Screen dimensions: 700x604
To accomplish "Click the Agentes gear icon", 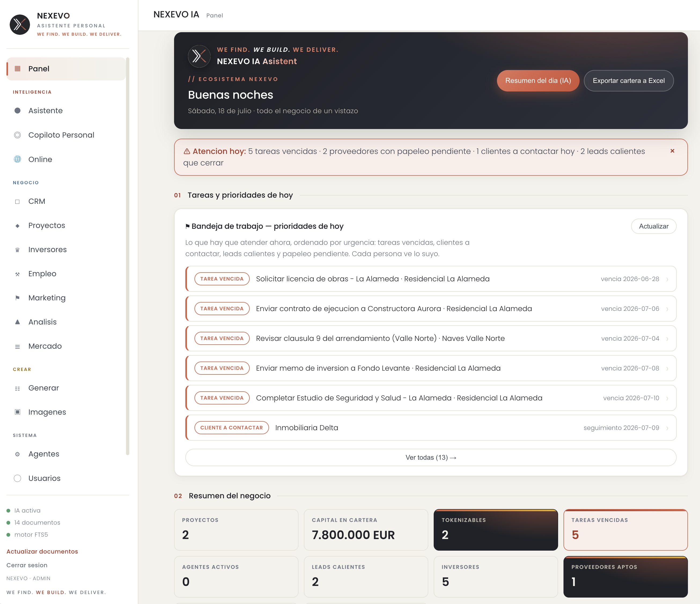I will pos(18,454).
